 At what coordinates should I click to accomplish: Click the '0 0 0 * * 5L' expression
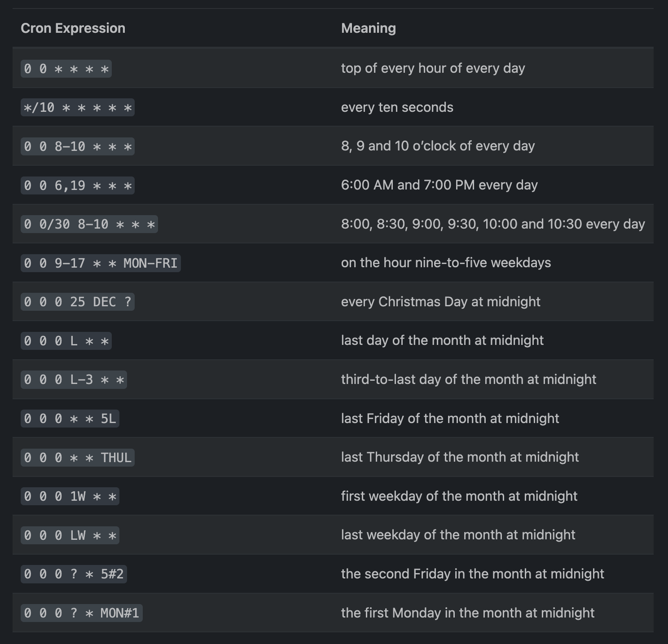tap(70, 419)
